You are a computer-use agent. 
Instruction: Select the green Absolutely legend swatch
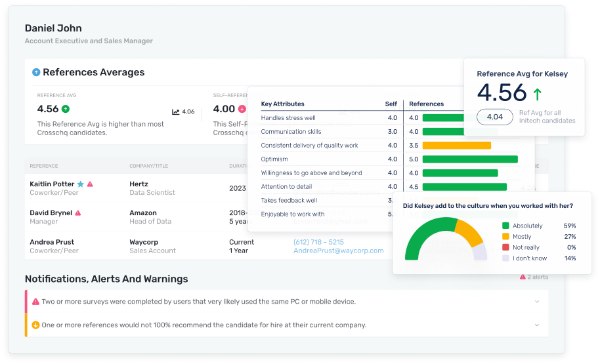(505, 225)
